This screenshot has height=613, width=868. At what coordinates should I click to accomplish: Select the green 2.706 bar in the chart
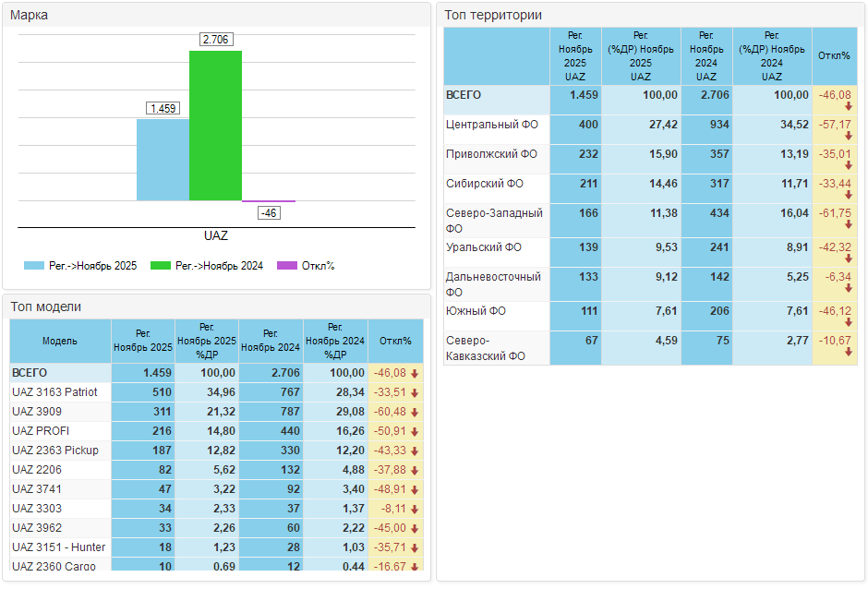pos(215,126)
